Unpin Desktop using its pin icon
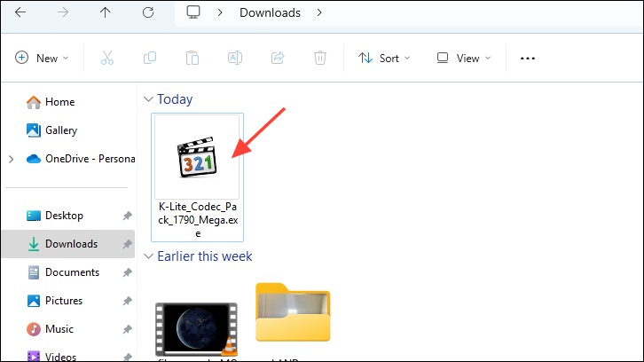 (x=128, y=216)
